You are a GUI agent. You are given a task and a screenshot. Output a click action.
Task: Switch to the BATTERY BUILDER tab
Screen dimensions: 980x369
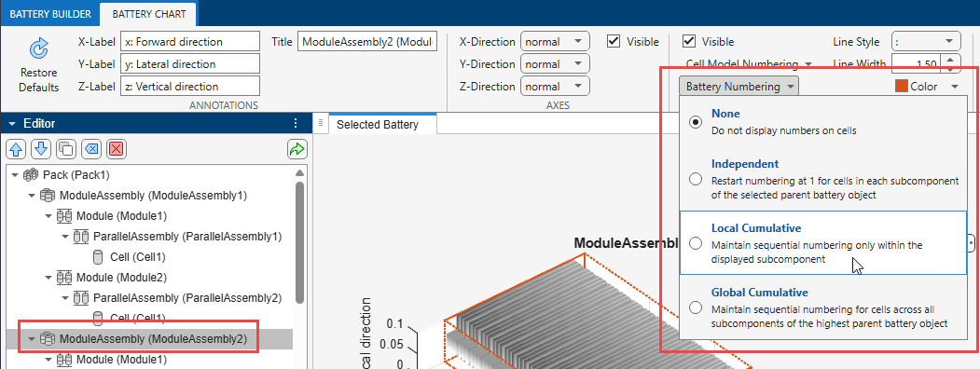pos(50,14)
